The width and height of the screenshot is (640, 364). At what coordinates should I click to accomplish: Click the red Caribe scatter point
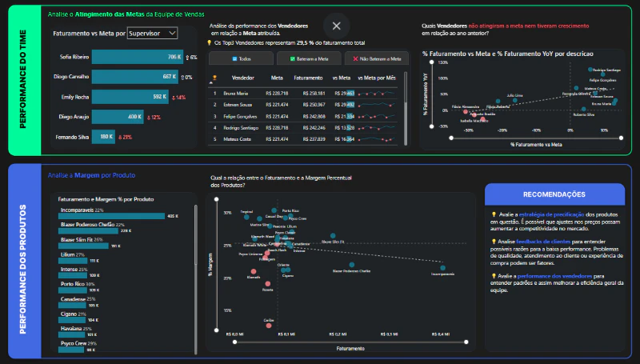pos(269,326)
